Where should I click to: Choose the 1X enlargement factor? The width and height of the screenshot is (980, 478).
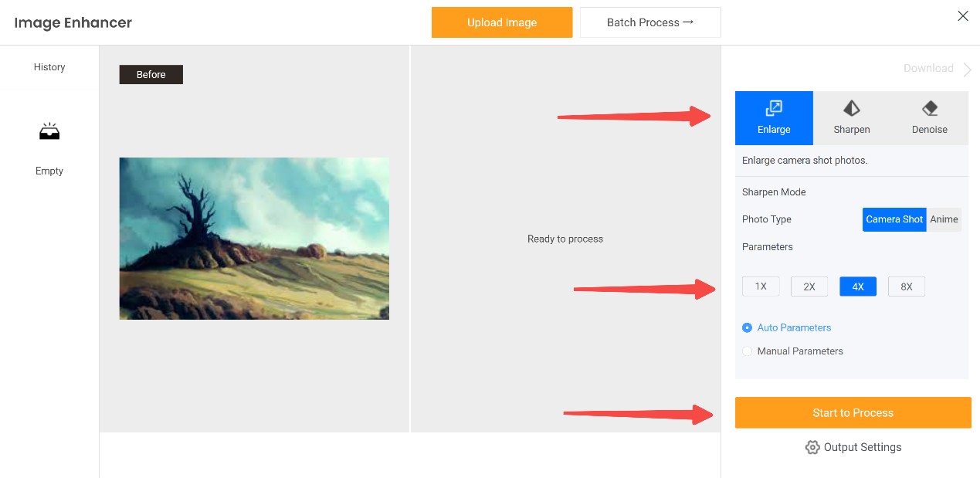coord(761,286)
